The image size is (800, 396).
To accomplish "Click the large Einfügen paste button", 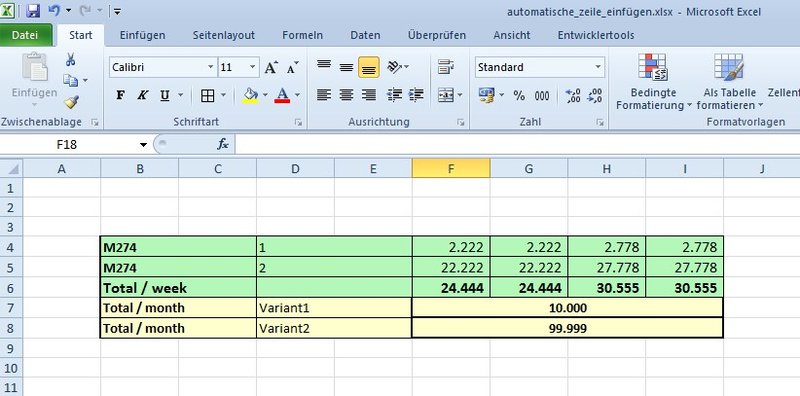I will (x=35, y=80).
